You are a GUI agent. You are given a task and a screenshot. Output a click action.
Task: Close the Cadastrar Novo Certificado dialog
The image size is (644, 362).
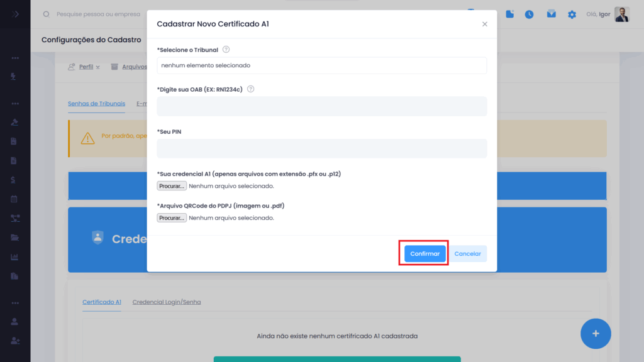tap(484, 24)
